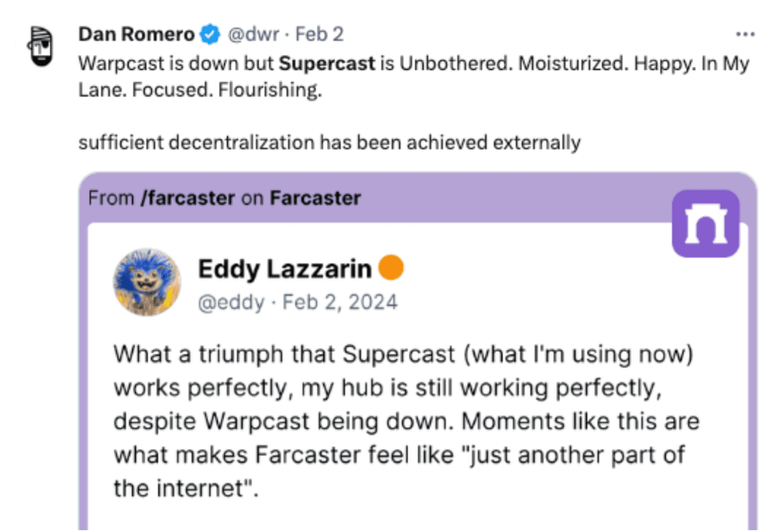The height and width of the screenshot is (532, 779).
Task: Click the Feb 2, 2024 cast date
Action: point(340,302)
